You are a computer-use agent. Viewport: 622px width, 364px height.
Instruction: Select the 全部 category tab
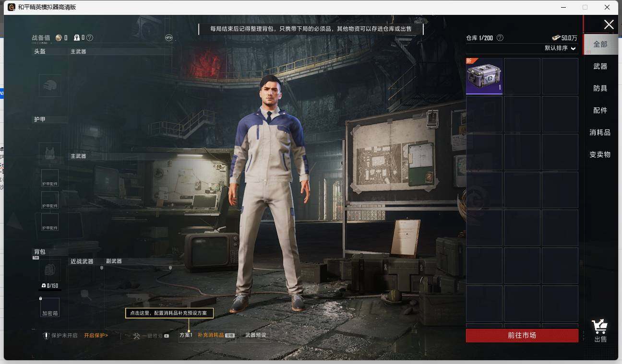point(600,44)
